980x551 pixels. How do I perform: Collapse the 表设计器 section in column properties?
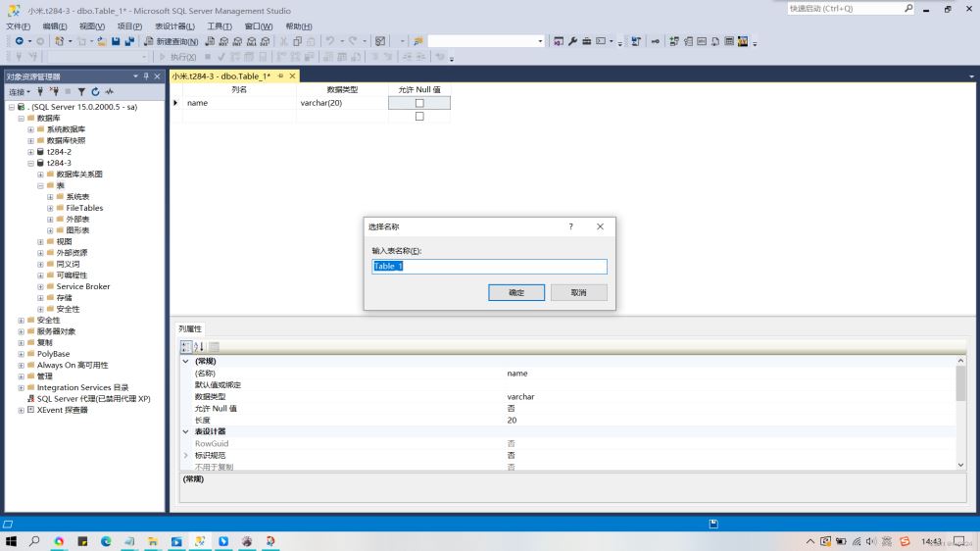(x=186, y=431)
